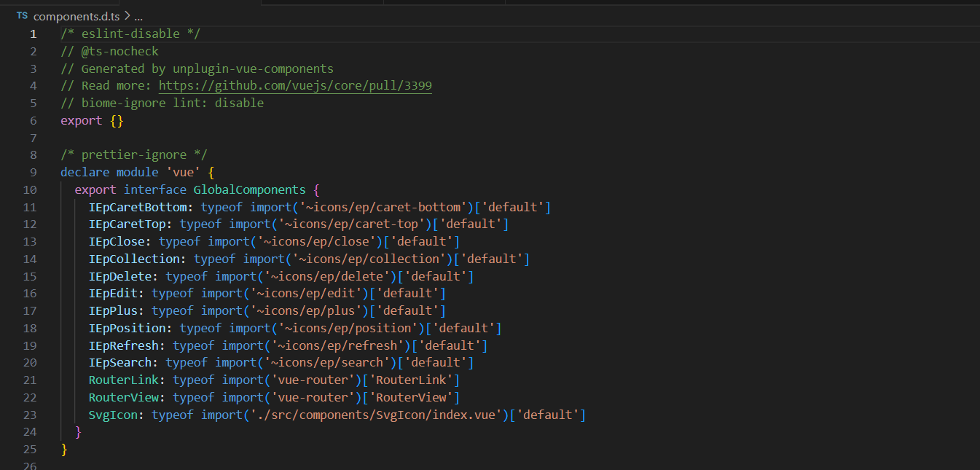Click the IEpEdit property name

114,293
